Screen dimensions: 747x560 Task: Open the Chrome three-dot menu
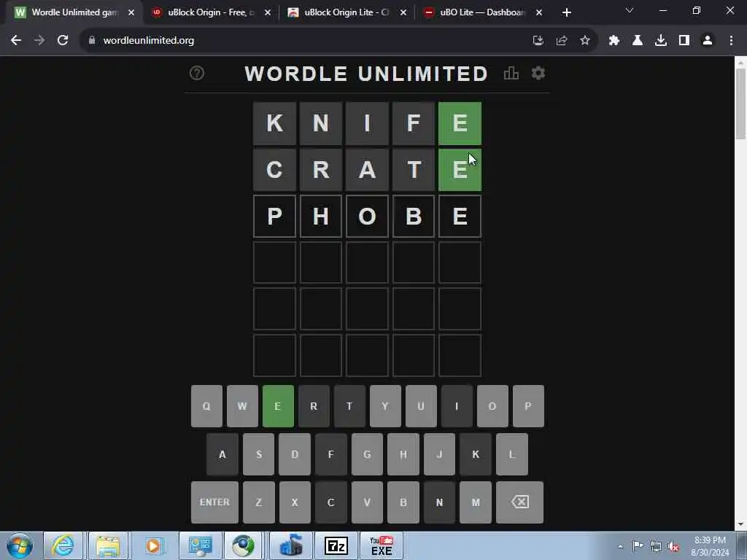pos(731,41)
